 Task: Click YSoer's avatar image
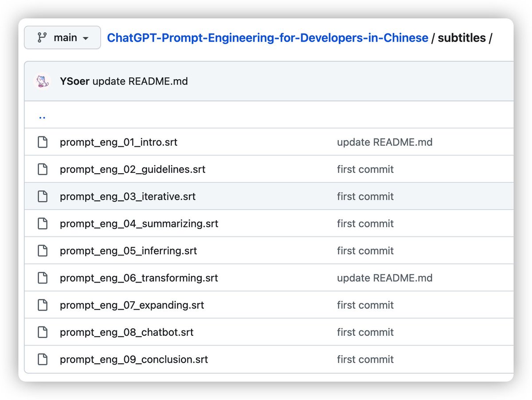42,81
